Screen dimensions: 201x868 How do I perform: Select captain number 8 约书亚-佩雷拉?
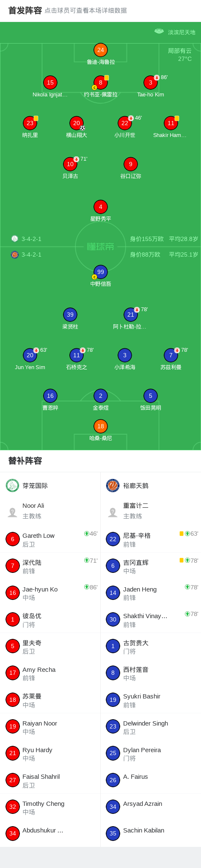point(100,83)
